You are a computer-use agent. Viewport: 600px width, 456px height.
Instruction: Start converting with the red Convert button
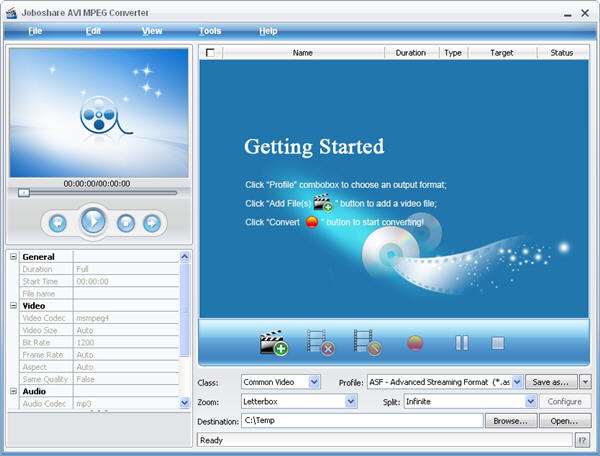coord(415,343)
